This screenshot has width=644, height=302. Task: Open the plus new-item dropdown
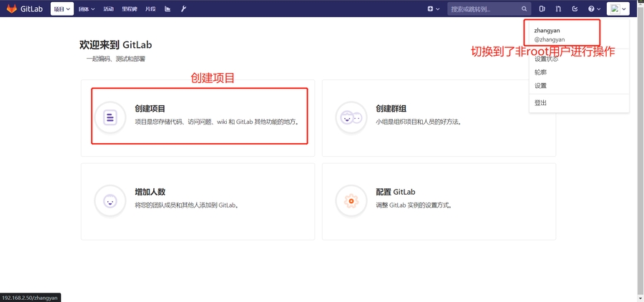pos(433,9)
